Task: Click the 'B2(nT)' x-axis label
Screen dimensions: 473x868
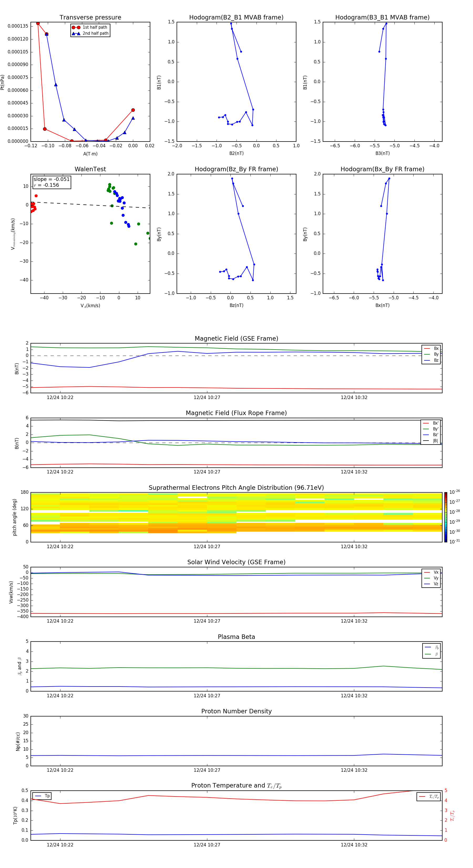Action: click(236, 153)
